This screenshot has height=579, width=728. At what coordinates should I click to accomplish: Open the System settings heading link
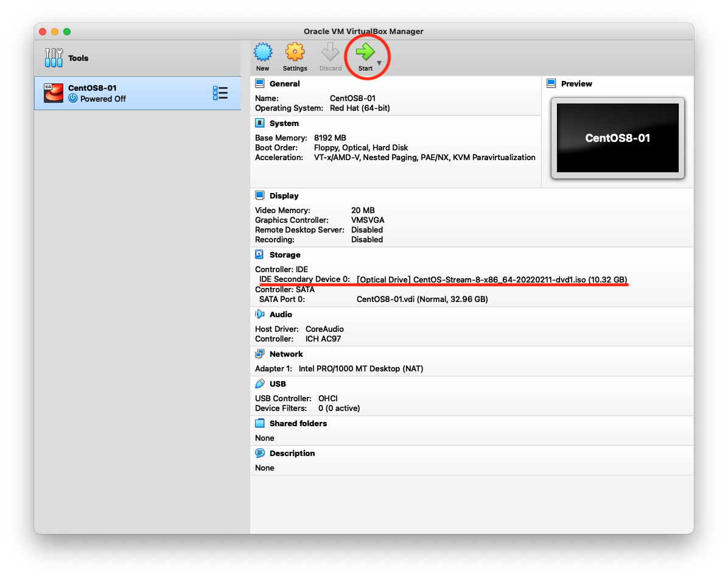coord(284,123)
